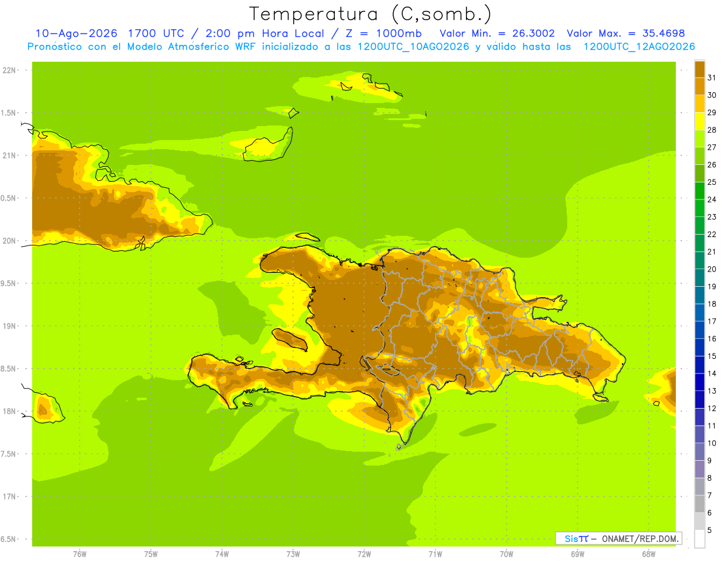The height and width of the screenshot is (562, 728).
Task: Click the "72W" longitude label
Action: coord(364,554)
